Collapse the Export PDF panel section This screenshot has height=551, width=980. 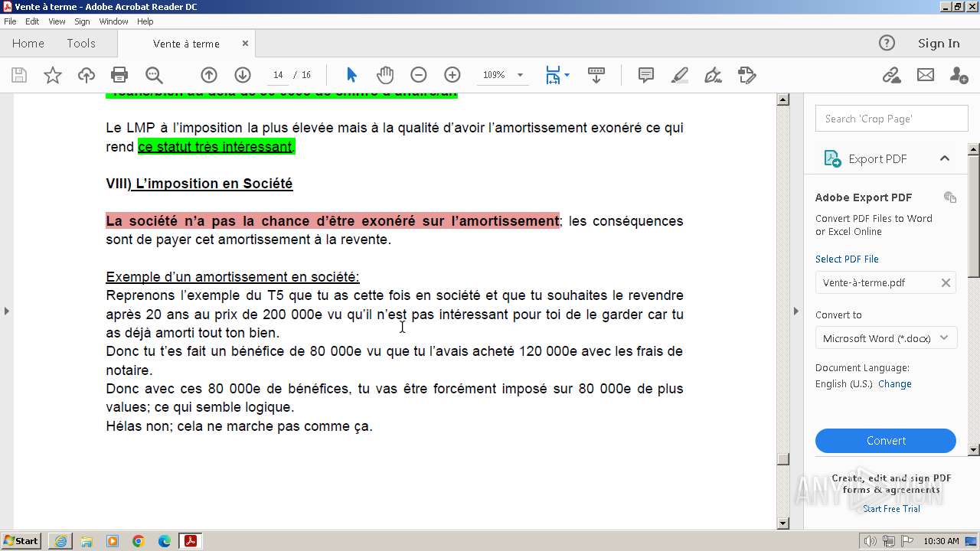[945, 158]
